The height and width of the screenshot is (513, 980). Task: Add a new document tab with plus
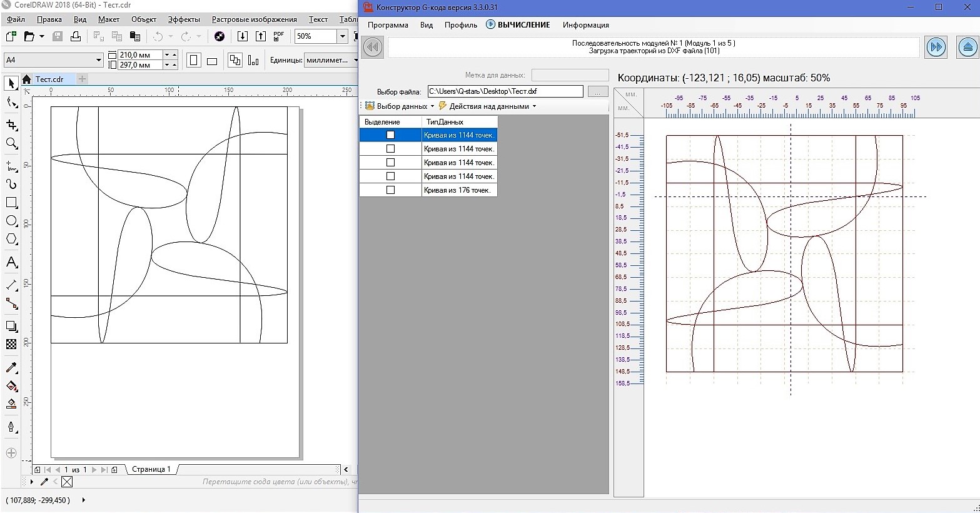point(82,79)
